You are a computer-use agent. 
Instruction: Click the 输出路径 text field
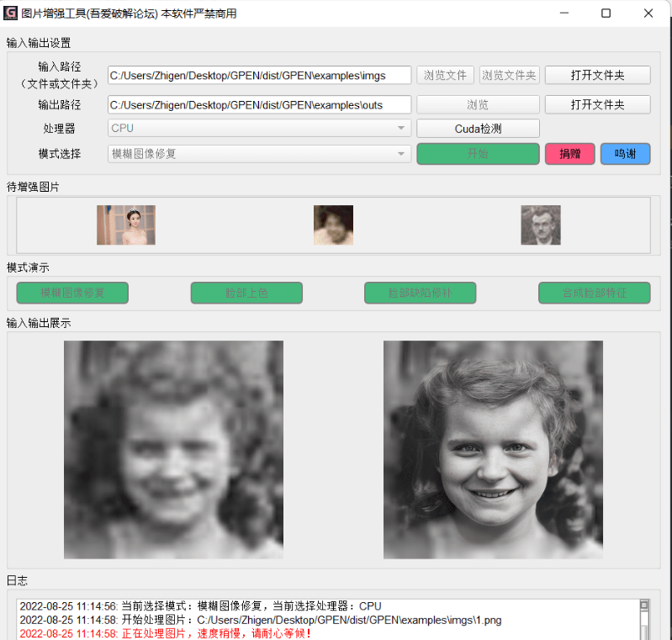point(259,104)
